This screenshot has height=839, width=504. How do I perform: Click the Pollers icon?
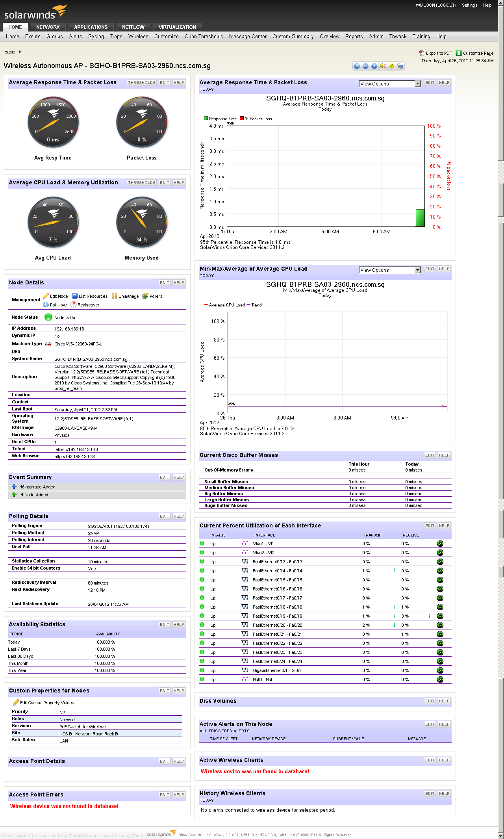click(145, 296)
